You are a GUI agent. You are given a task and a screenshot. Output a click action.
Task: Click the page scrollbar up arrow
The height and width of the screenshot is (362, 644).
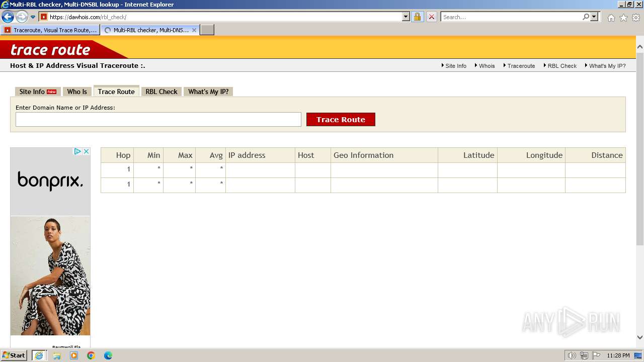(640, 47)
